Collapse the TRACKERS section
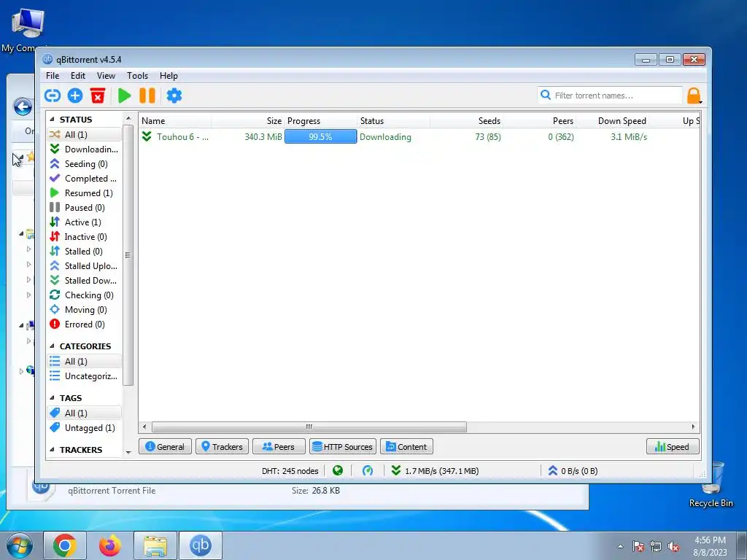The height and width of the screenshot is (560, 747). [x=52, y=449]
